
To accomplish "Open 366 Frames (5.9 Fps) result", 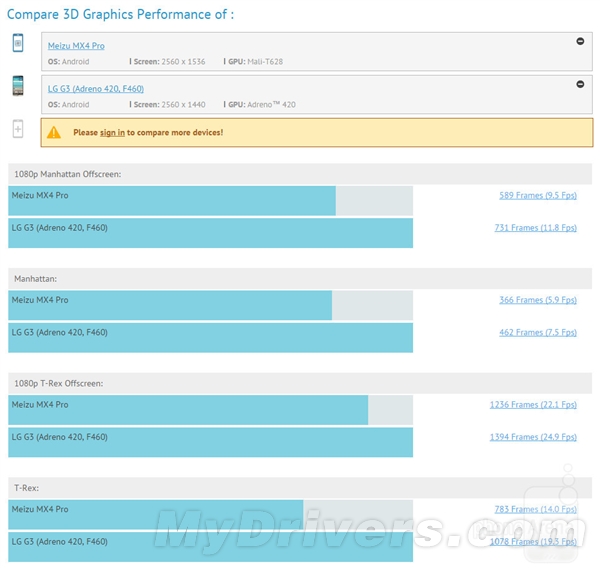I will [538, 300].
